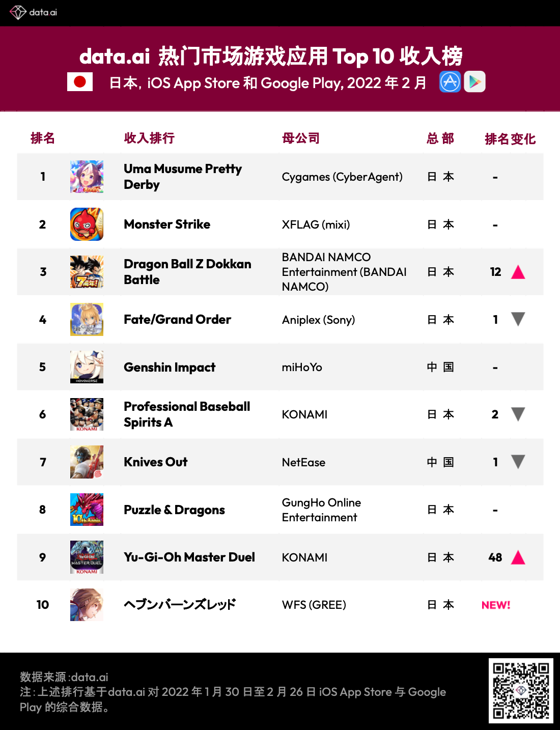The image size is (560, 730).
Task: Click the pink up arrow beside 48
Action: 518,557
